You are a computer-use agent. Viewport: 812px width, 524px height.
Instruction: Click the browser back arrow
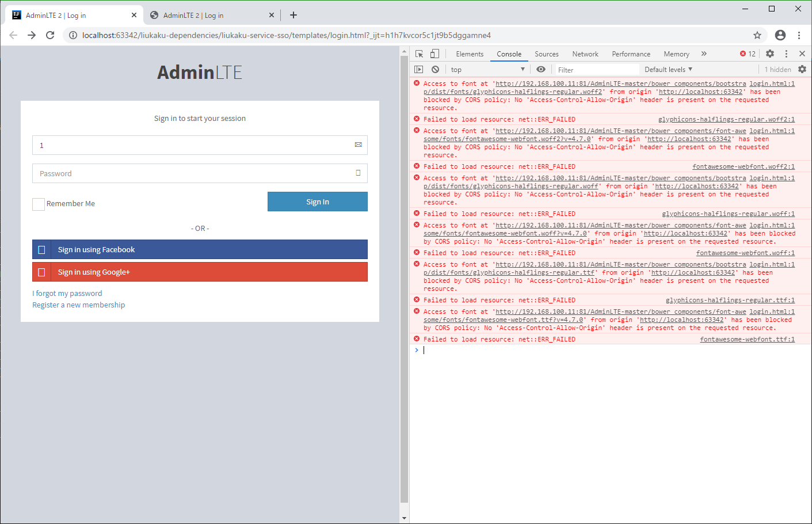point(13,35)
